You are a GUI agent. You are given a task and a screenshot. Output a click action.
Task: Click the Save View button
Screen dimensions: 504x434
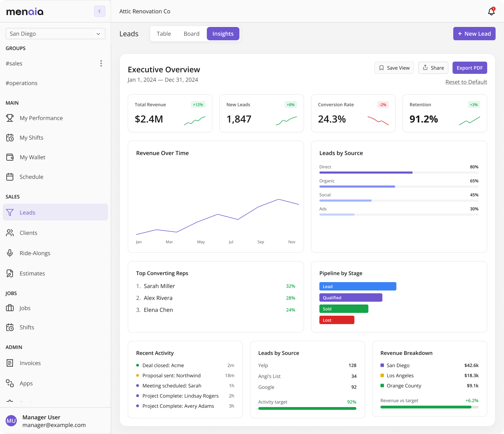click(x=394, y=68)
